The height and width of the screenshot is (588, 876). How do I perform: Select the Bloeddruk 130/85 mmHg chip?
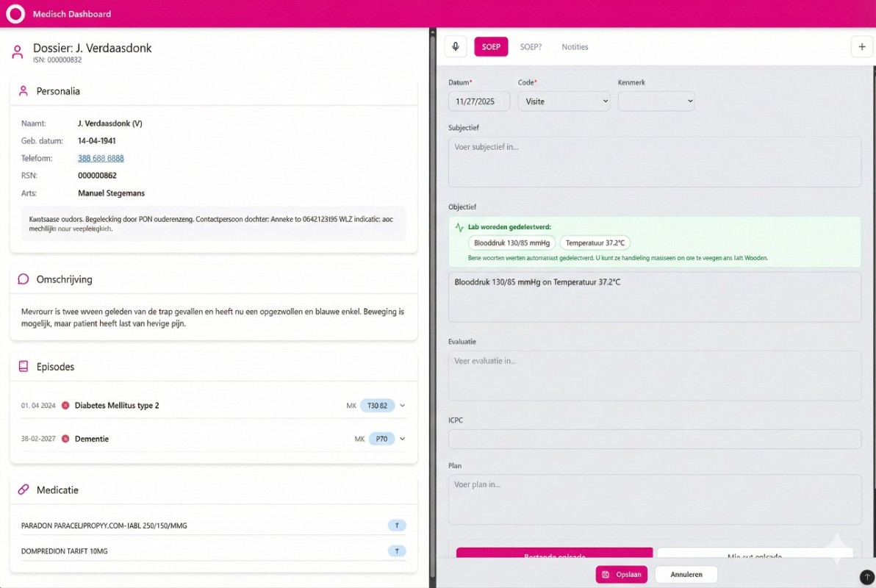(511, 243)
